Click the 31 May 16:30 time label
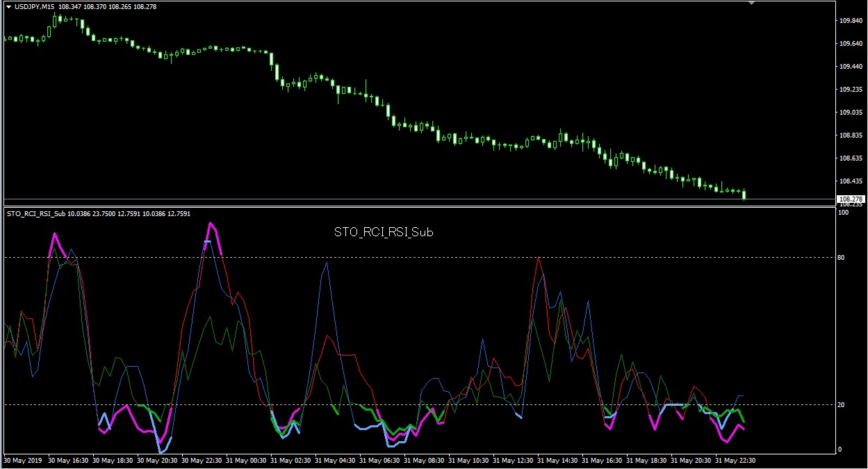 click(x=603, y=460)
